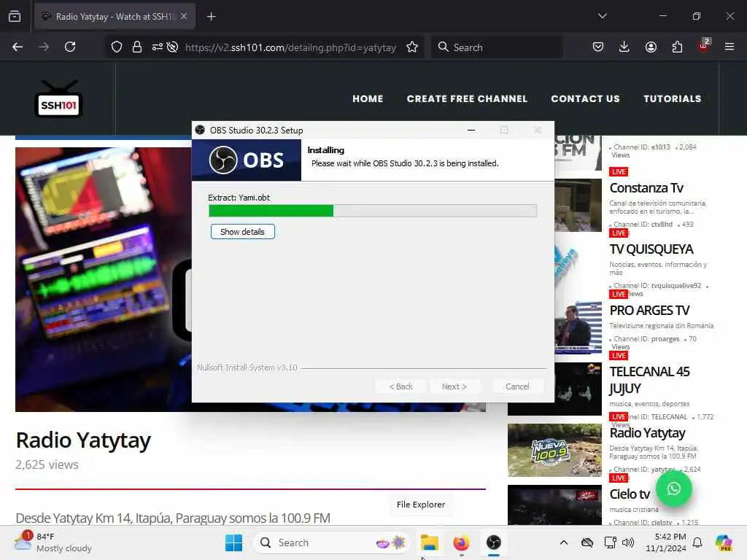
Task: Reload the page in Firefox
Action: (x=70, y=47)
